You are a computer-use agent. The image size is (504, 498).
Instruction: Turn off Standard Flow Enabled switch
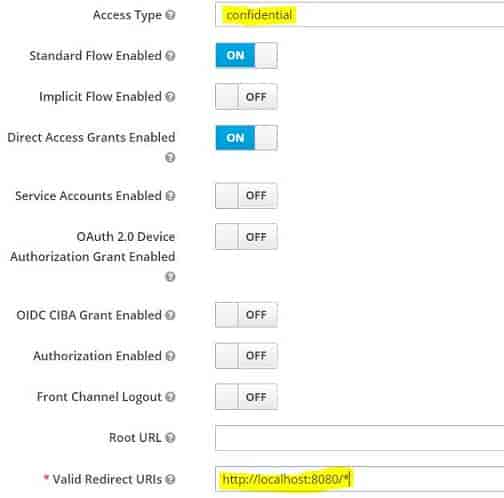(246, 55)
